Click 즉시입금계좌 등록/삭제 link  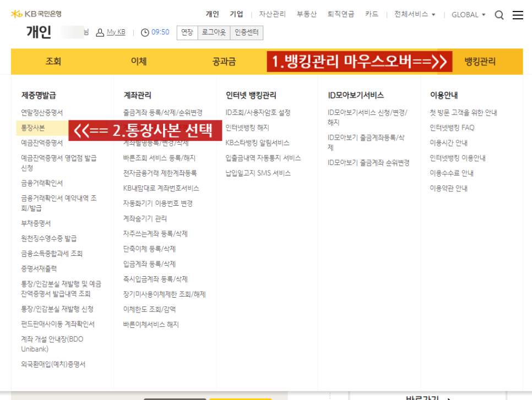tap(155, 279)
